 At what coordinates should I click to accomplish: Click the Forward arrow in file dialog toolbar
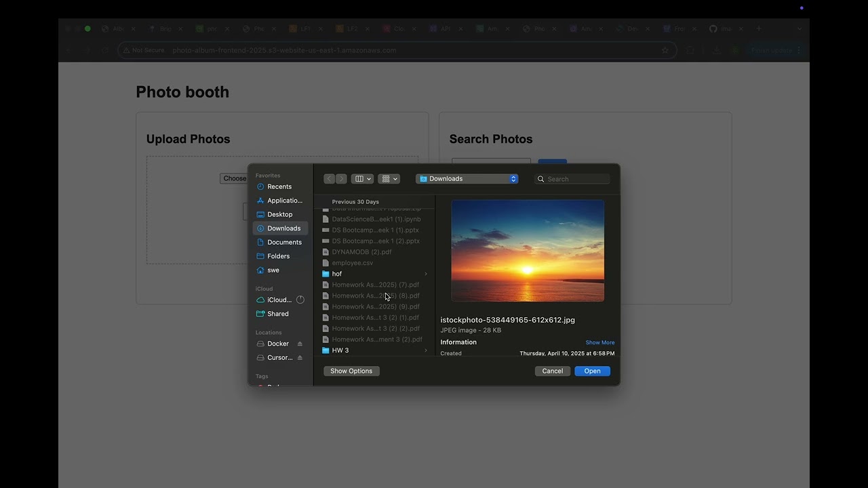(341, 179)
